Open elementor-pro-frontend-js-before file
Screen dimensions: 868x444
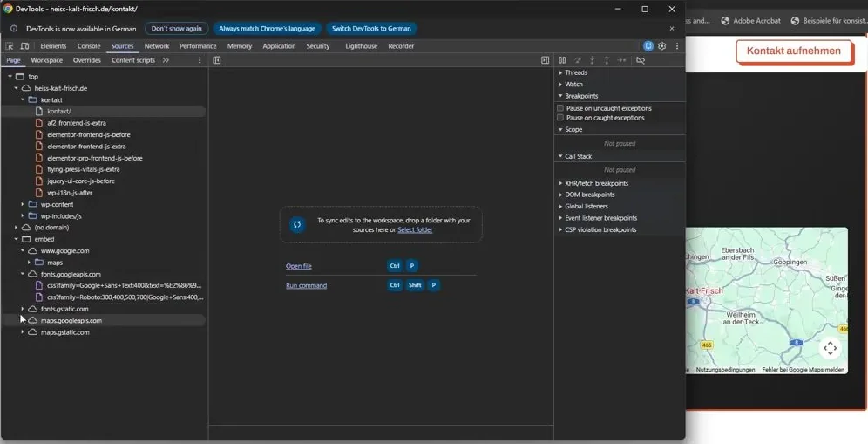tap(95, 158)
